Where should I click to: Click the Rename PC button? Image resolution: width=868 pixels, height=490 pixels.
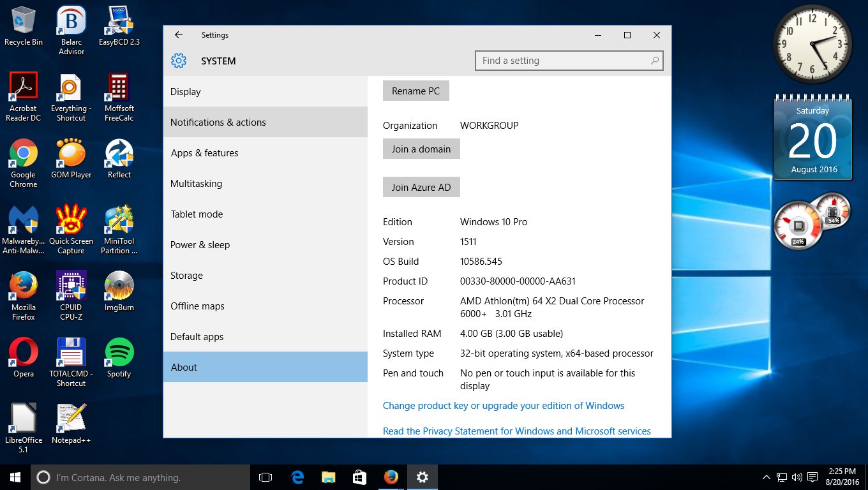point(415,91)
